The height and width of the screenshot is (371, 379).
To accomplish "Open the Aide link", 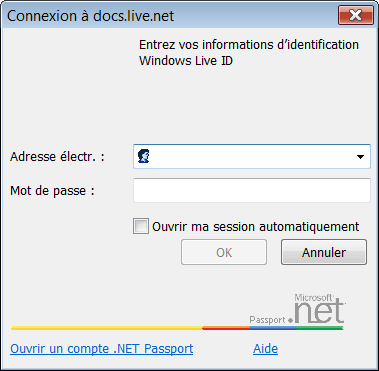I will point(266,349).
